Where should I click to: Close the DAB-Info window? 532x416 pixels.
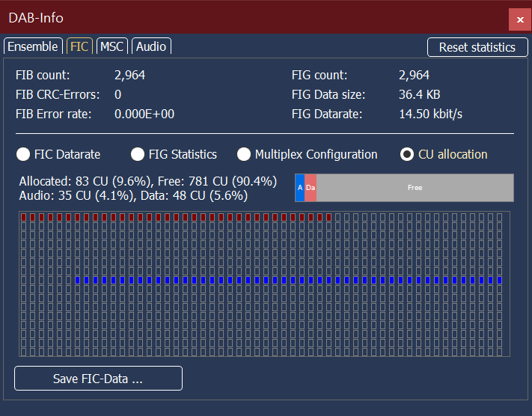[520, 19]
